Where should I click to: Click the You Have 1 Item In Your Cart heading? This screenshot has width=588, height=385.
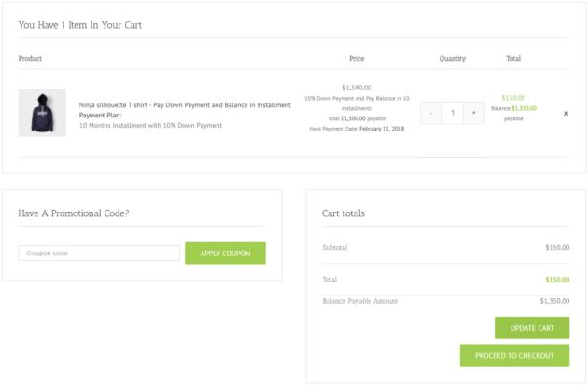[80, 25]
